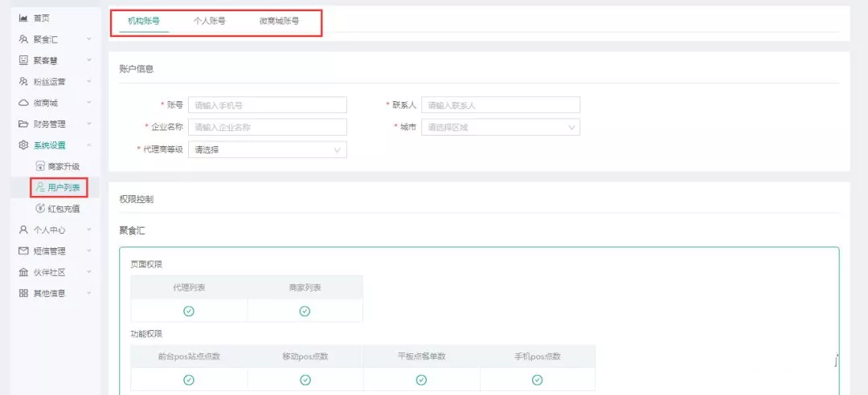The height and width of the screenshot is (395, 868).
Task: Click the 微商城 cloud icon
Action: click(23, 103)
